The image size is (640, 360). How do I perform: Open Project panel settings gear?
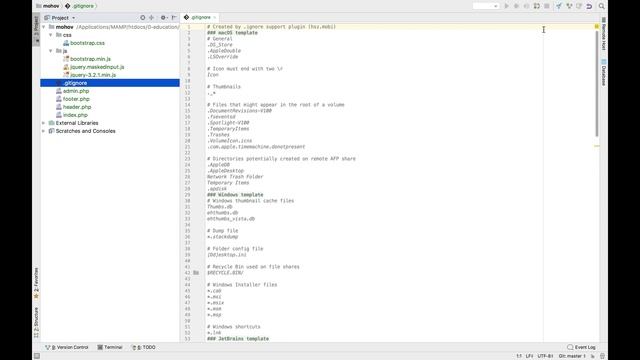(x=163, y=18)
